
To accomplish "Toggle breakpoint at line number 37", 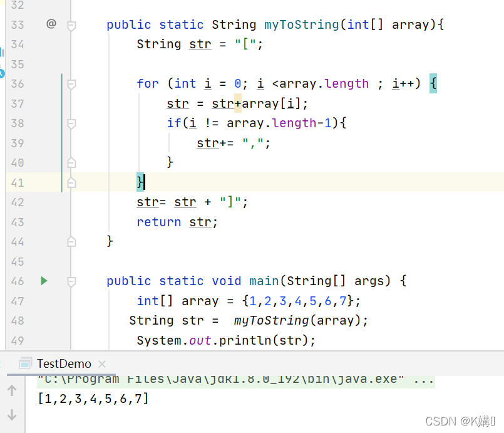I will [18, 103].
